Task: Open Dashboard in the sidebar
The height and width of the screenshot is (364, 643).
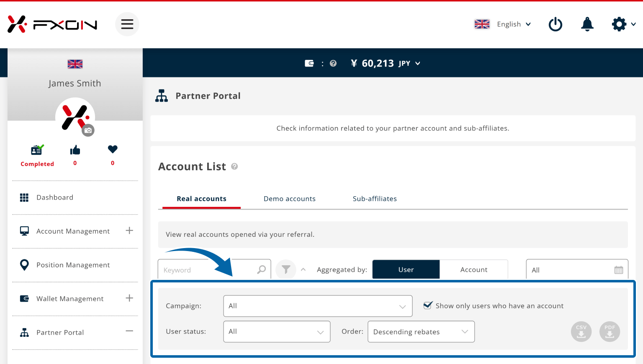Action: click(x=55, y=197)
